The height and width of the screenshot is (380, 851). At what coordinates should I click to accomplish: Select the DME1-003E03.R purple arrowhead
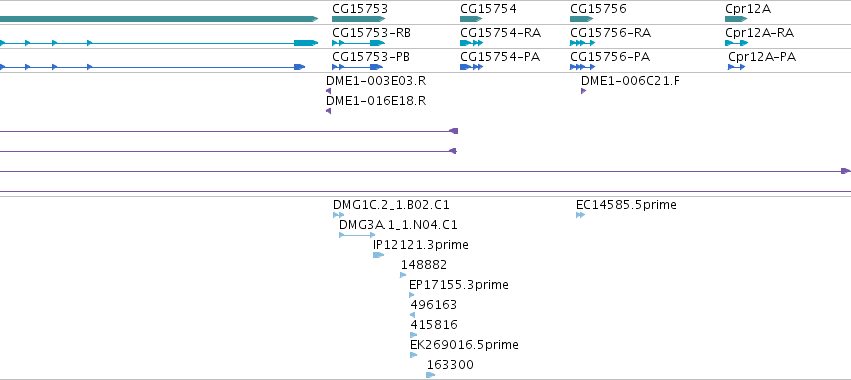[x=328, y=91]
